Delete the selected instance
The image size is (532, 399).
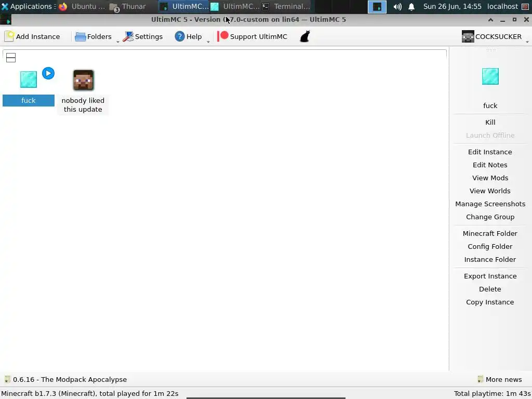tap(490, 289)
